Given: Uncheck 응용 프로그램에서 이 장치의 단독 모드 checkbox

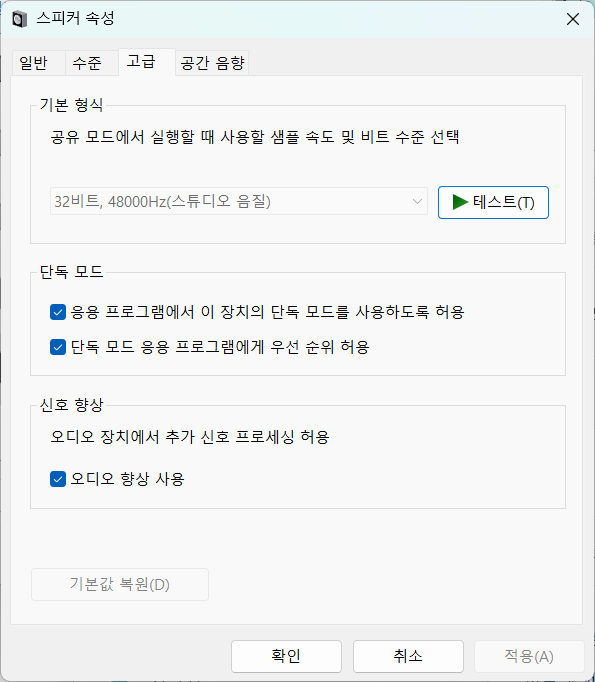Looking at the screenshot, I should 58,312.
